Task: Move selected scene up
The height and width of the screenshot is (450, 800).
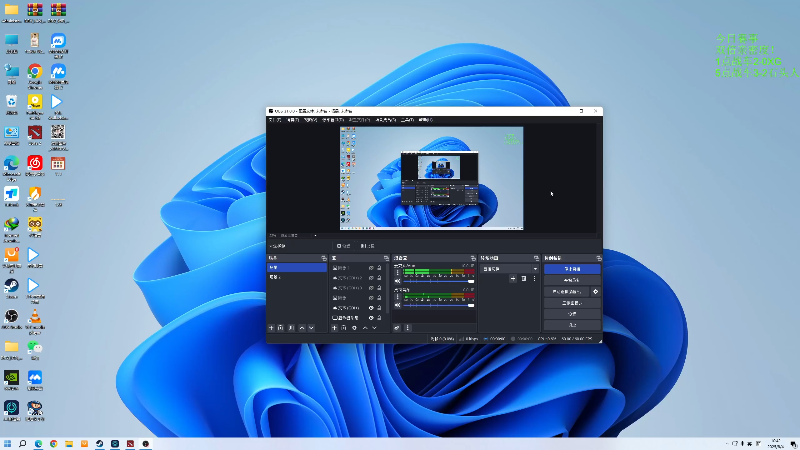Action: pos(302,328)
